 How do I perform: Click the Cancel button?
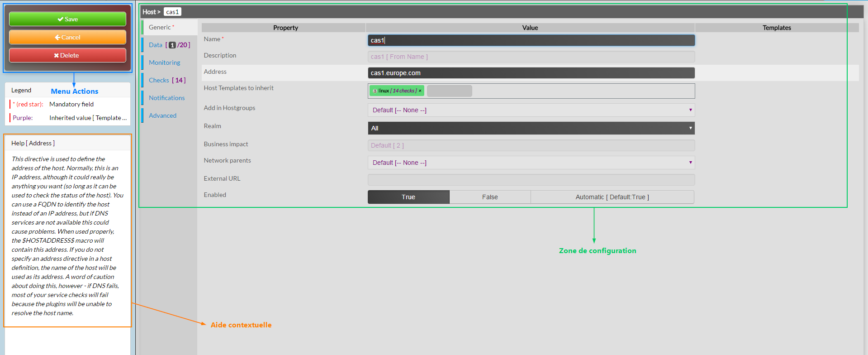[x=67, y=37]
